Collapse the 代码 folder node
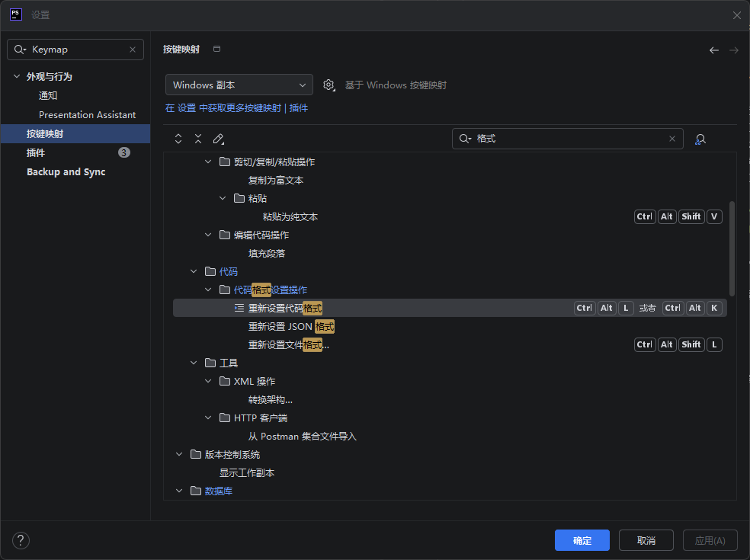This screenshot has height=560, width=750. coord(194,271)
